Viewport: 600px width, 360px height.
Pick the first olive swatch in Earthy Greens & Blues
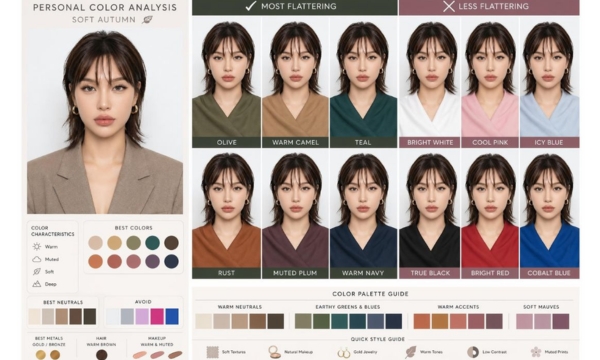click(x=303, y=321)
